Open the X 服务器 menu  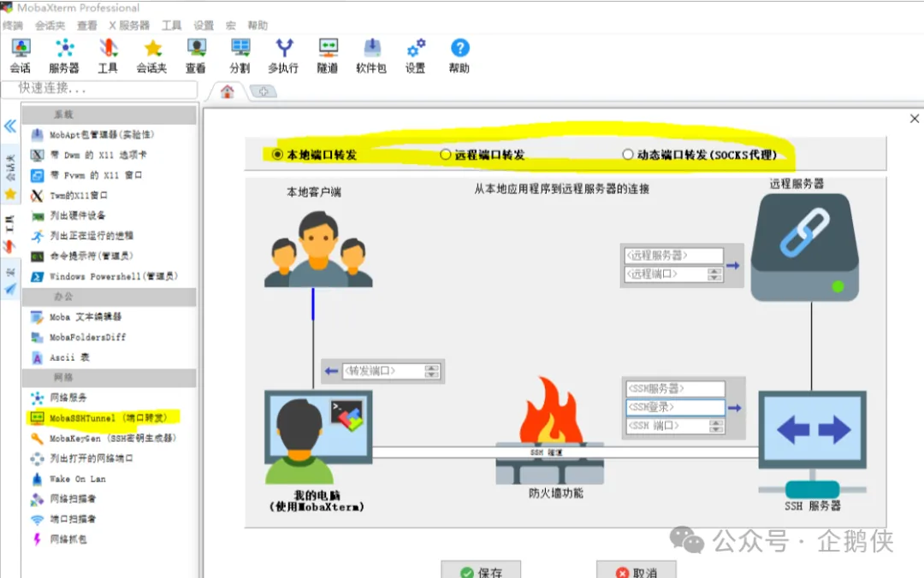129,26
